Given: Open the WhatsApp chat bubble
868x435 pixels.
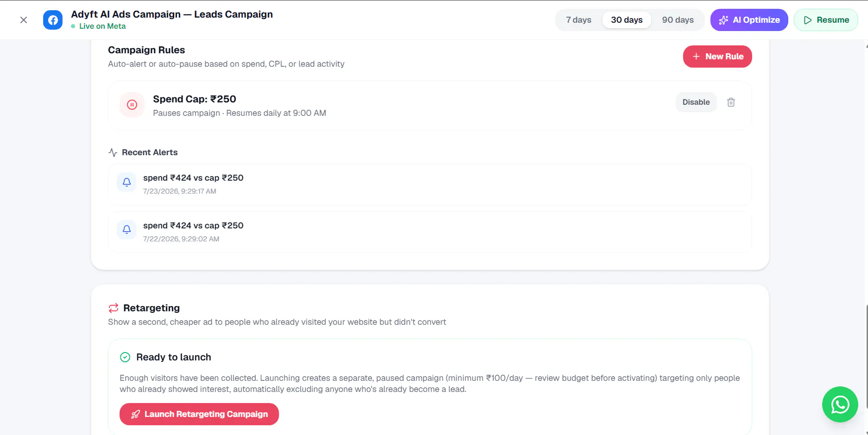Looking at the screenshot, I should pos(840,404).
